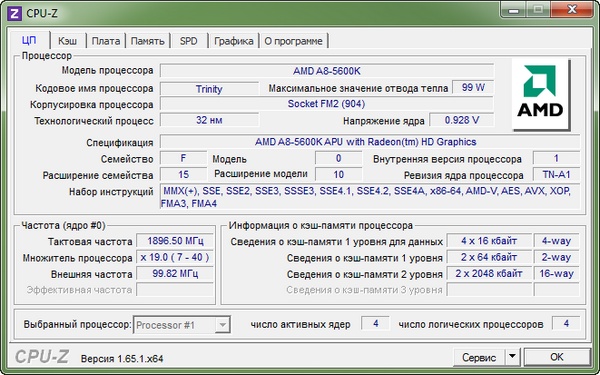This screenshot has height=375, width=600.
Task: Click the CPU-Z app icon in title bar
Action: pyautogui.click(x=15, y=14)
